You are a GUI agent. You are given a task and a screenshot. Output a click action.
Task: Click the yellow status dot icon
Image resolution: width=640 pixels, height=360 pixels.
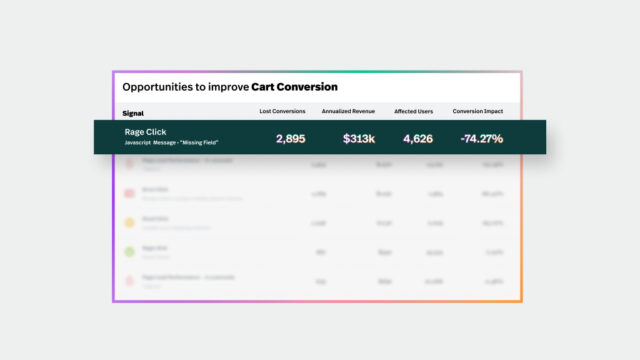[129, 222]
